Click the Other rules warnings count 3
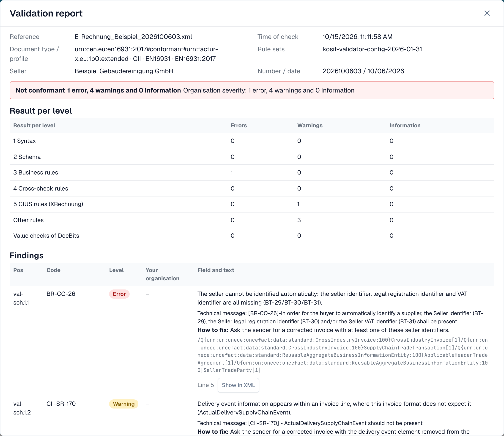The height and width of the screenshot is (436, 504). (299, 220)
